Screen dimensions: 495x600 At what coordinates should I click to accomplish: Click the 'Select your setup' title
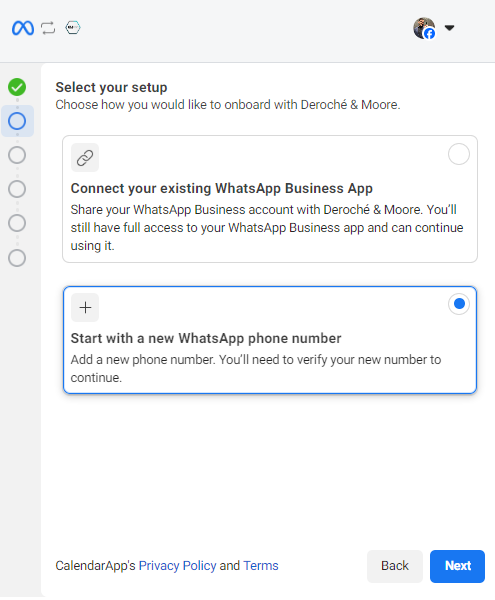pyautogui.click(x=111, y=87)
